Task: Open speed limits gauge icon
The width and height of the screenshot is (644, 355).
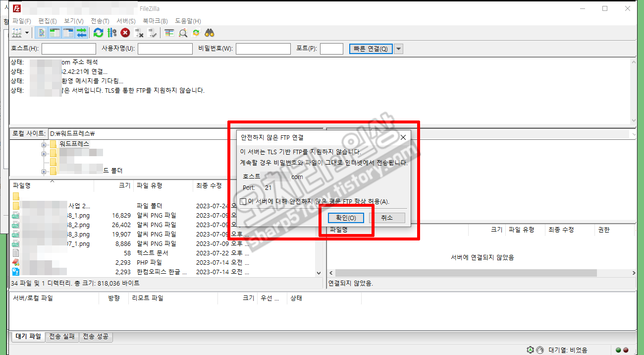Action: (x=540, y=350)
